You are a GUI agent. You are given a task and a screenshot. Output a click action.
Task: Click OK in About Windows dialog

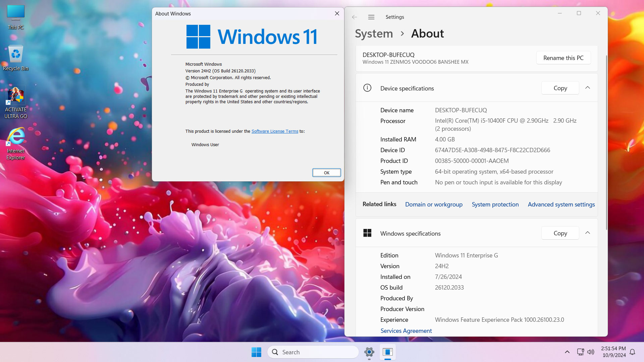(x=326, y=173)
